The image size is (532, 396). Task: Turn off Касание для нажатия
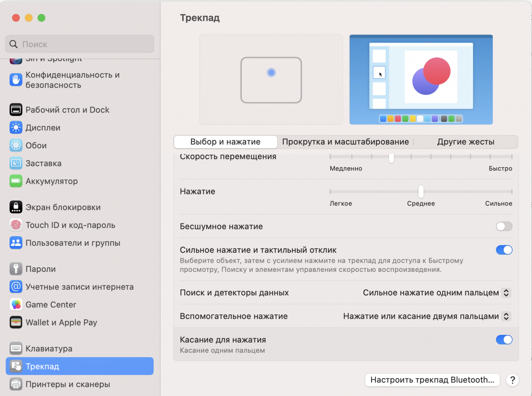coord(504,340)
